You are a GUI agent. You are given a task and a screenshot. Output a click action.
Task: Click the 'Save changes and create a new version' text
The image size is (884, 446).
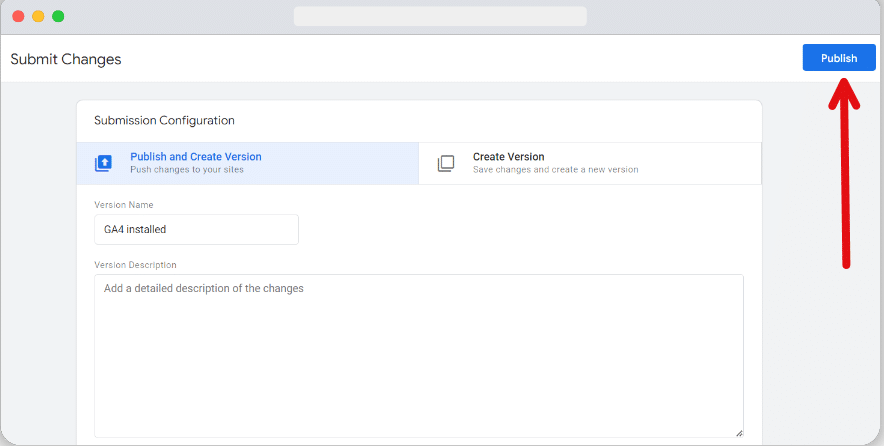pos(555,170)
